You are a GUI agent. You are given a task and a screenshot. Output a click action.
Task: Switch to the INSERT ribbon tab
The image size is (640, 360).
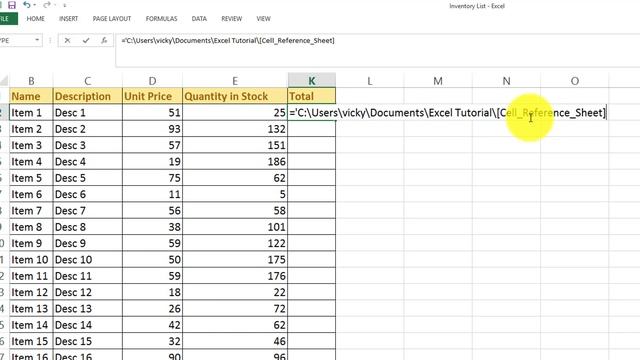[x=68, y=19]
